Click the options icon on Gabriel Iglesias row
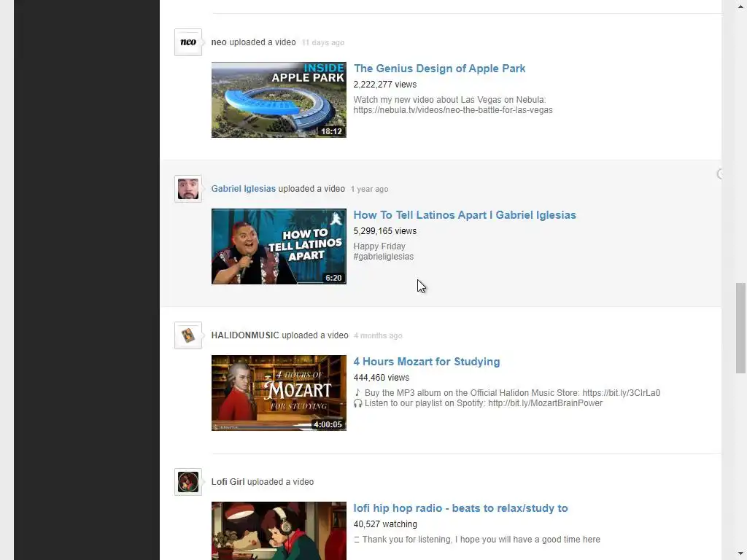Viewport: 747px width, 560px height. coord(719,174)
